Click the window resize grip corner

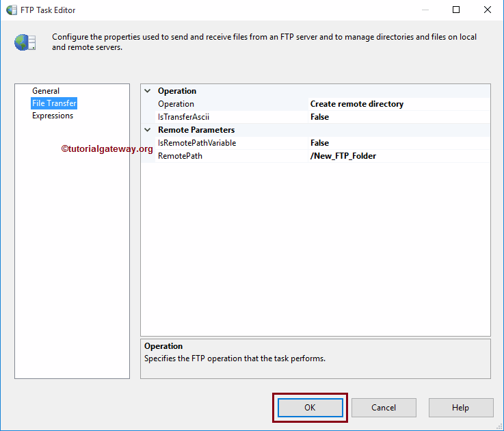(x=499, y=426)
